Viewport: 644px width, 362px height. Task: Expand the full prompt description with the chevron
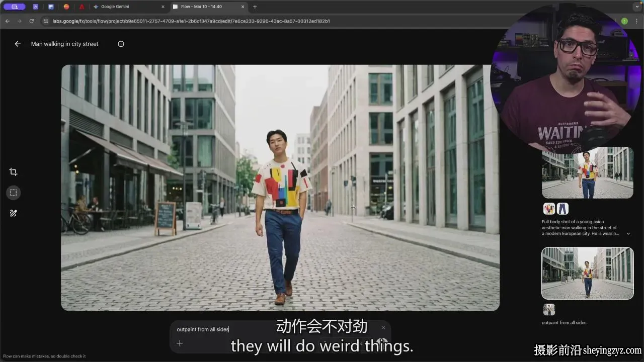(x=628, y=234)
